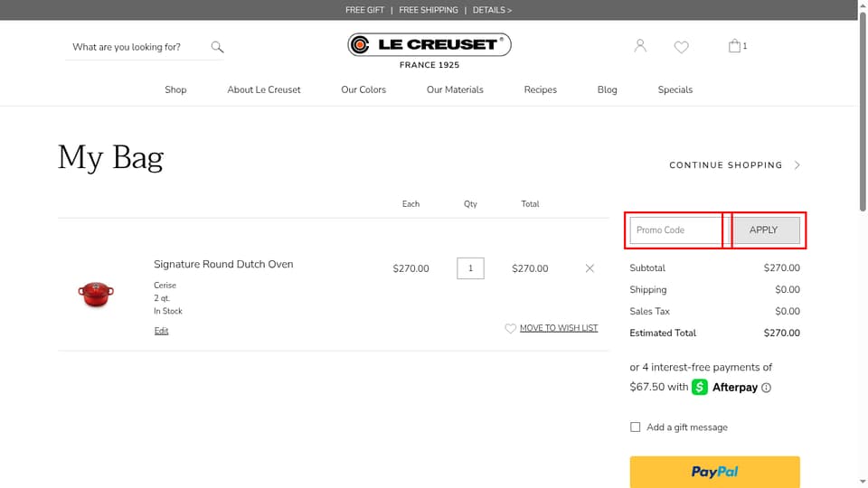This screenshot has height=488, width=868.
Task: Click the Subtotal label
Action: 647,267
